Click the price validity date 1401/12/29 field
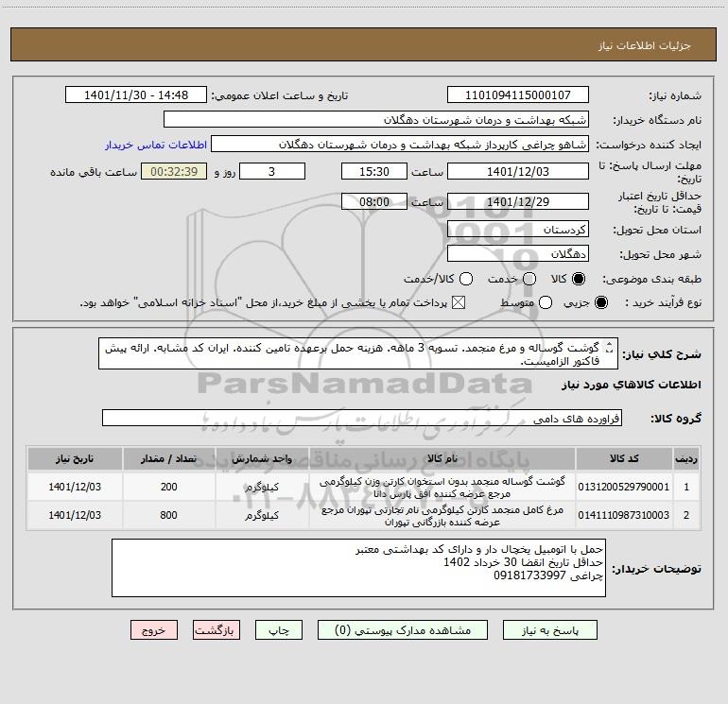 tap(518, 201)
